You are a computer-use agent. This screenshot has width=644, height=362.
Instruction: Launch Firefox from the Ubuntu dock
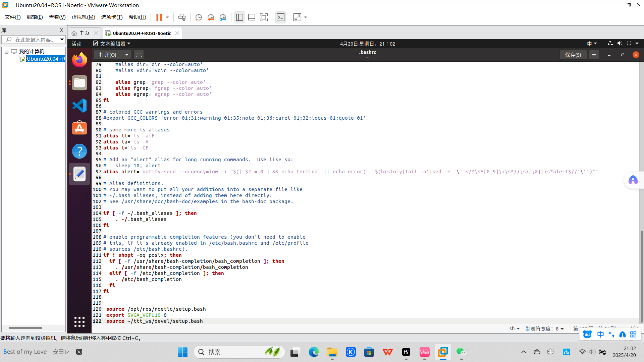pyautogui.click(x=79, y=60)
